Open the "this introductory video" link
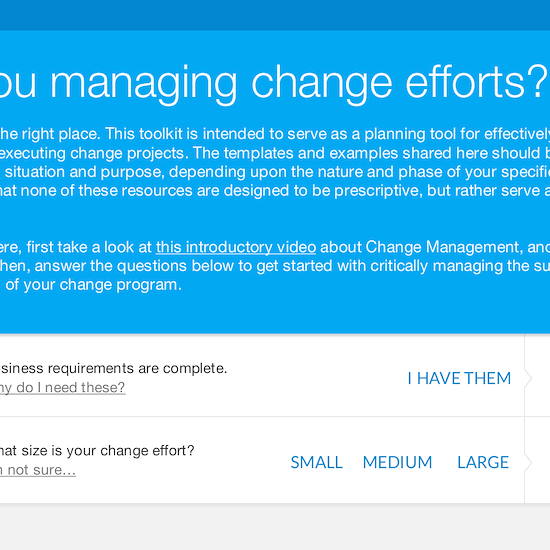 pos(236,247)
